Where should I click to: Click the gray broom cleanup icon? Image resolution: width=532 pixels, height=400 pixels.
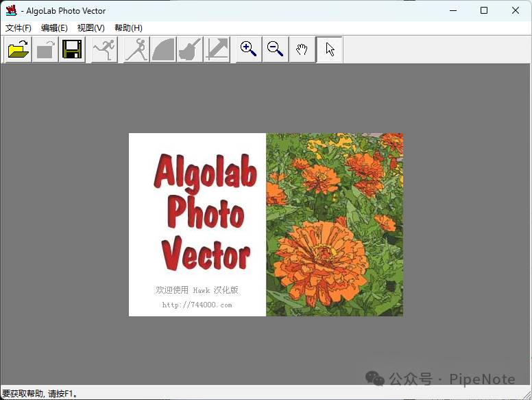click(190, 49)
